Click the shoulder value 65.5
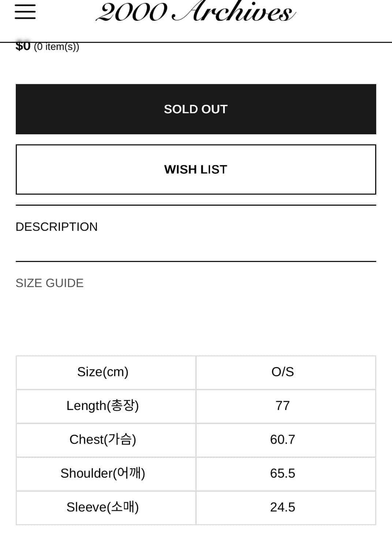The width and height of the screenshot is (392, 549). [283, 473]
